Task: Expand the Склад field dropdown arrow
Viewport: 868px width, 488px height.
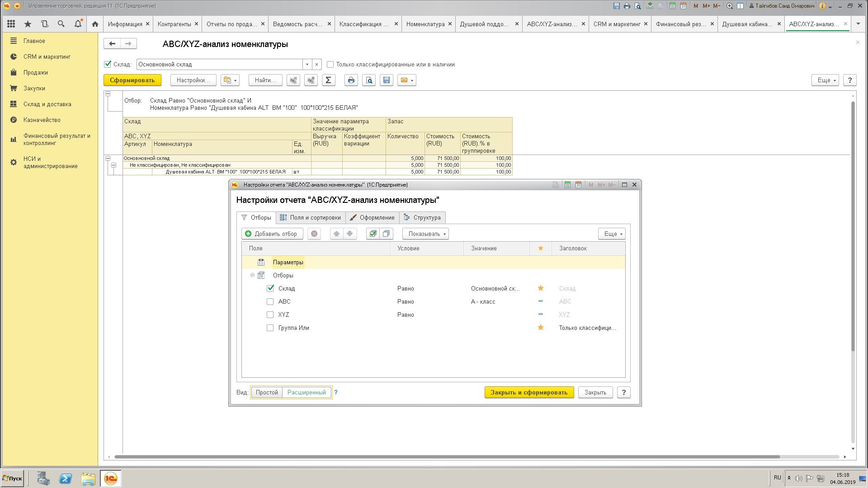Action: point(307,65)
